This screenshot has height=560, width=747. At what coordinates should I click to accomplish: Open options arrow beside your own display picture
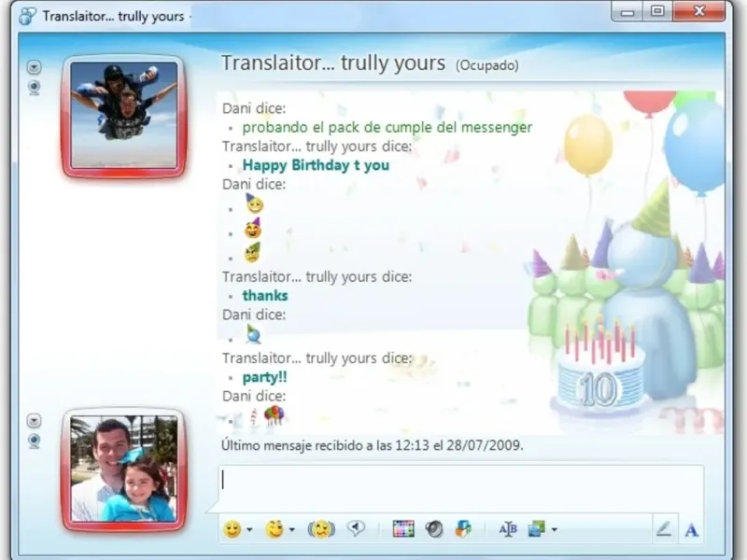tap(34, 421)
